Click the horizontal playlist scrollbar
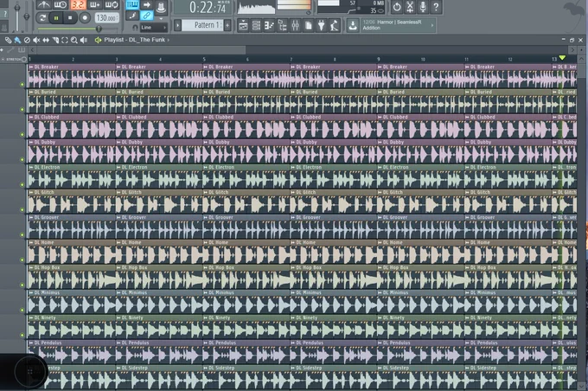This screenshot has height=391, width=588. (x=141, y=49)
